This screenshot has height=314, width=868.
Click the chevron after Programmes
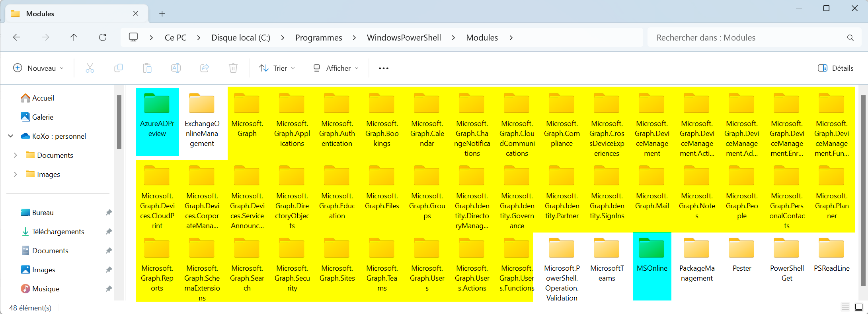[354, 38]
